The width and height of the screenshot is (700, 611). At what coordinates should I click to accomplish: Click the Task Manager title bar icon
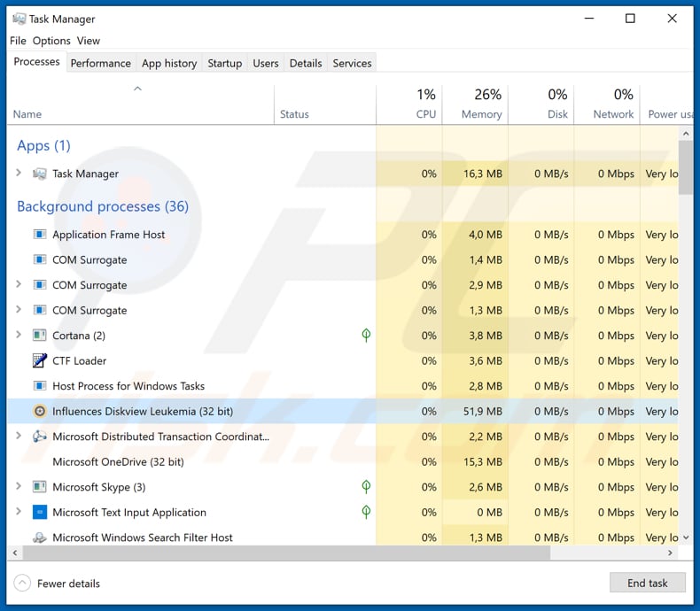click(19, 19)
